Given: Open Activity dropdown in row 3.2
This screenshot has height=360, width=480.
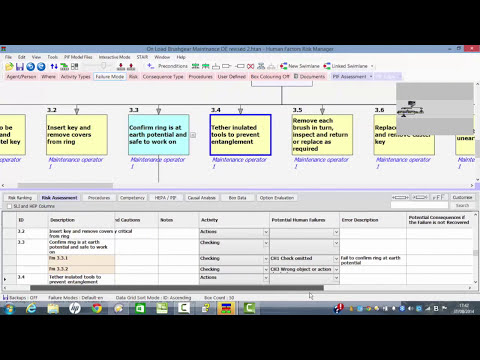Looking at the screenshot, I should [266, 232].
